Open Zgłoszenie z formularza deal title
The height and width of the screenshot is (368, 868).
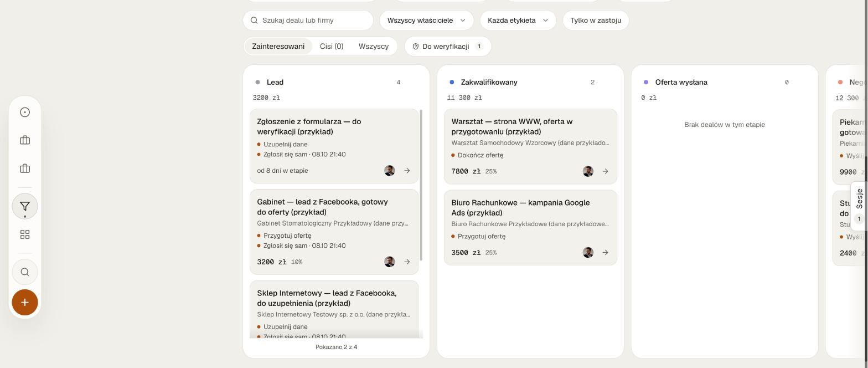tap(309, 126)
